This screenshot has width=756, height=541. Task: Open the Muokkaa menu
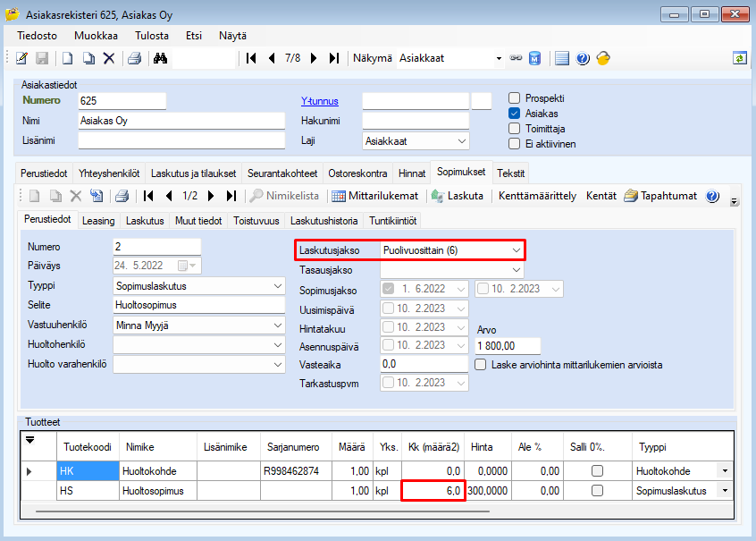click(96, 36)
